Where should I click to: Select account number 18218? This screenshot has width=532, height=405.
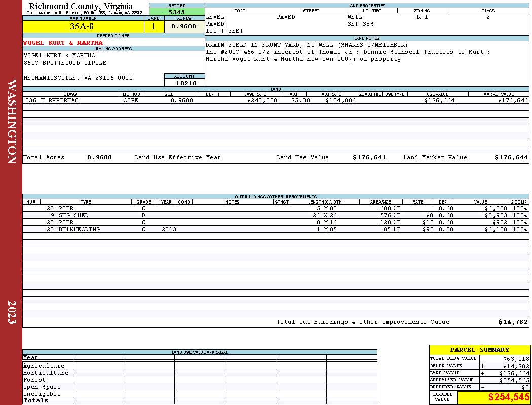coord(186,83)
